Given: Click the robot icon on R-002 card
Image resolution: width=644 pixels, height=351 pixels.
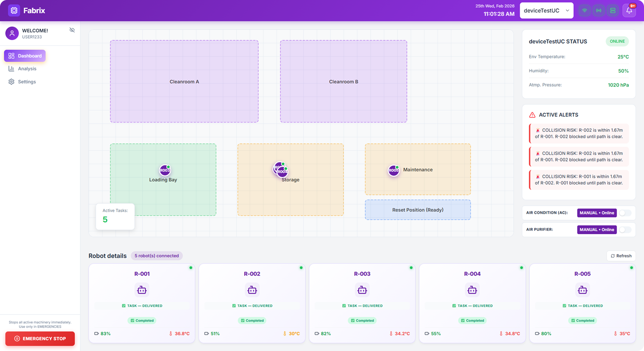Looking at the screenshot, I should click(x=252, y=290).
